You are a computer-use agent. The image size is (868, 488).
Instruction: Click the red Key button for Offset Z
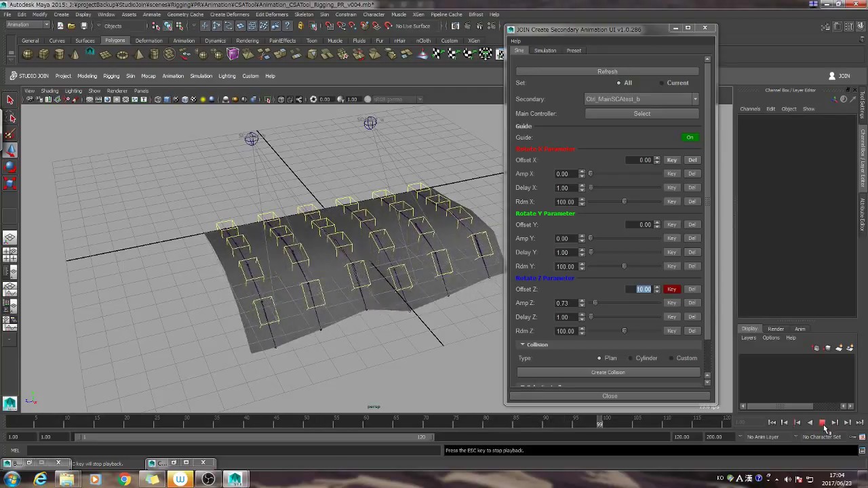671,289
